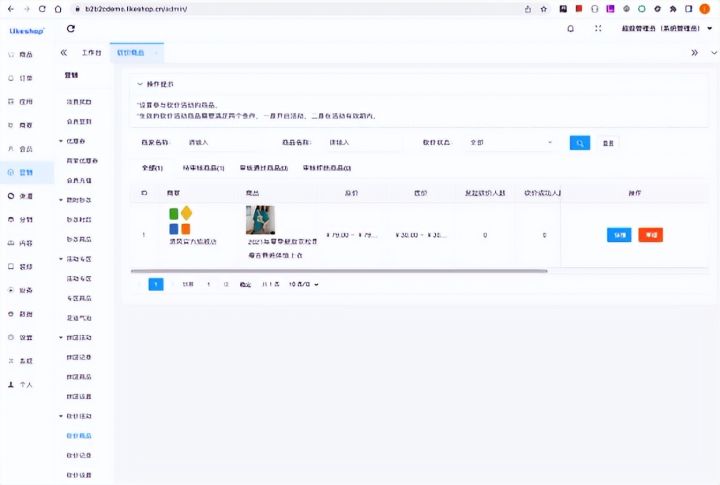Click page number 1 in pagination
The height and width of the screenshot is (485, 720).
156,284
